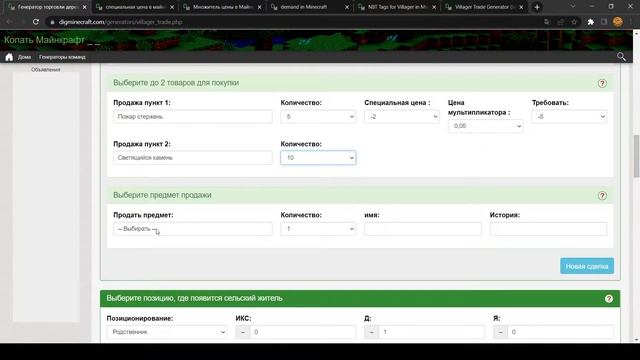The image size is (640, 360).
Task: Open 'Генераторы команд' menu item
Action: 62,57
